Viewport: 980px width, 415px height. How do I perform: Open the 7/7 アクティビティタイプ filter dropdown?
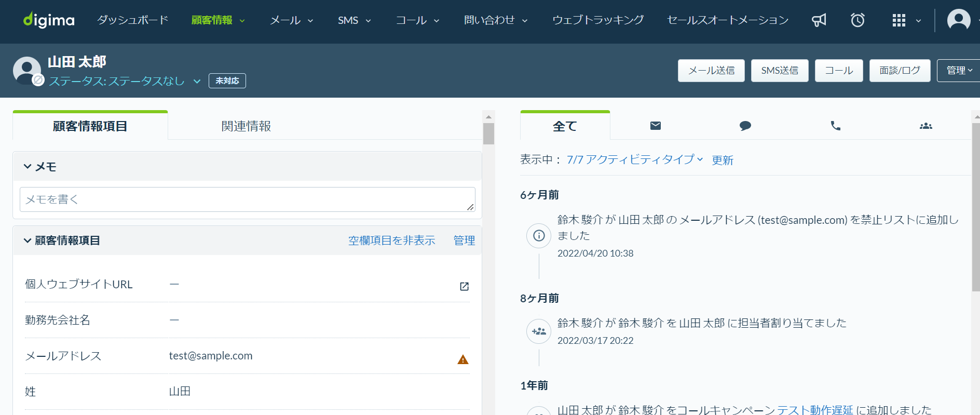click(635, 159)
